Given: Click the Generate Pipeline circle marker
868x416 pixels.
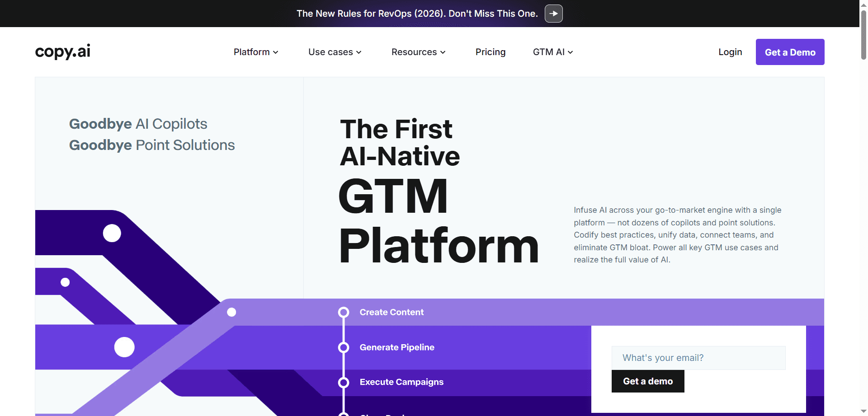Looking at the screenshot, I should (344, 347).
